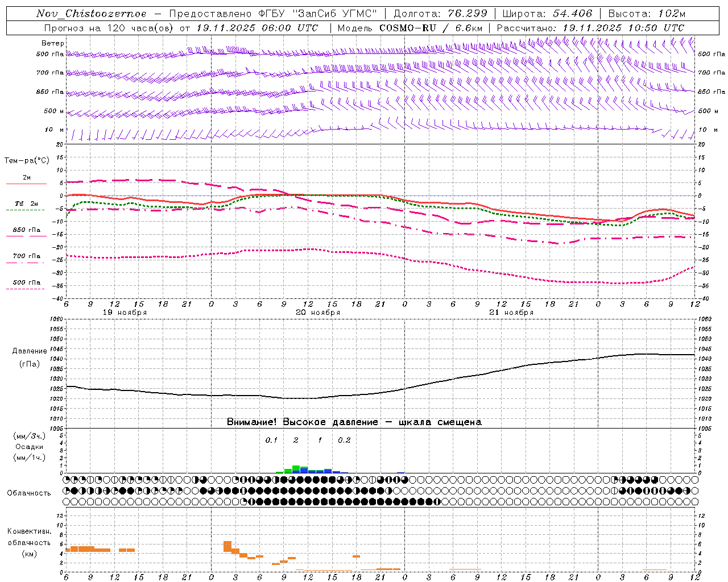Click the Облачность cloud cover label
728x582 pixels.
[x=29, y=493]
